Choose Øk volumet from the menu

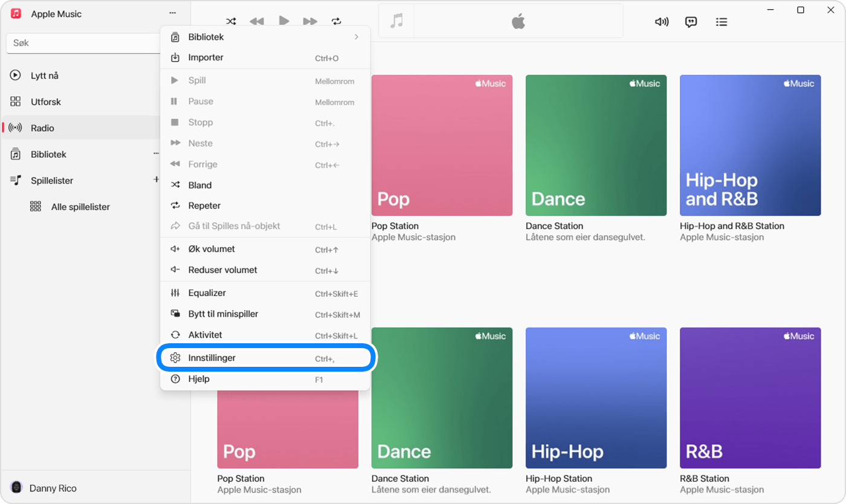265,249
